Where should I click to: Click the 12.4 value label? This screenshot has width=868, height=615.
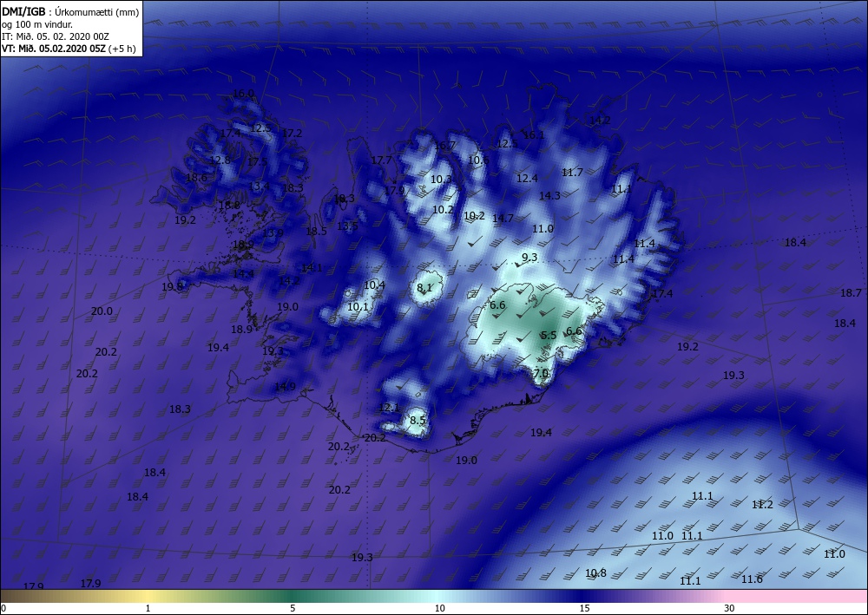(x=527, y=178)
